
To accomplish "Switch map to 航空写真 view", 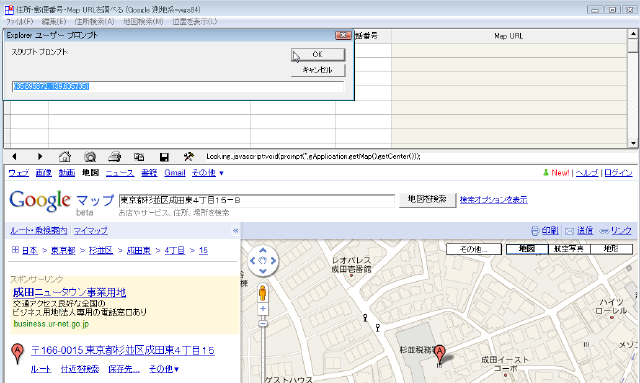I will point(569,249).
